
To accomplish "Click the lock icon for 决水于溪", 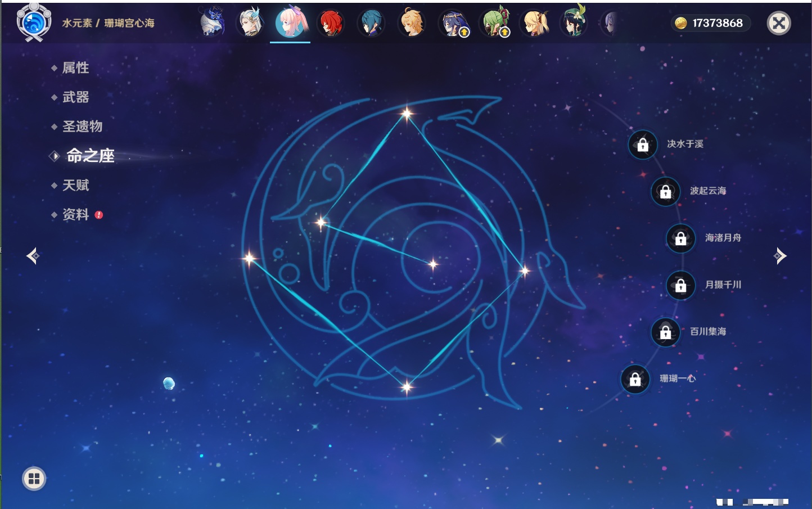I will coord(643,145).
